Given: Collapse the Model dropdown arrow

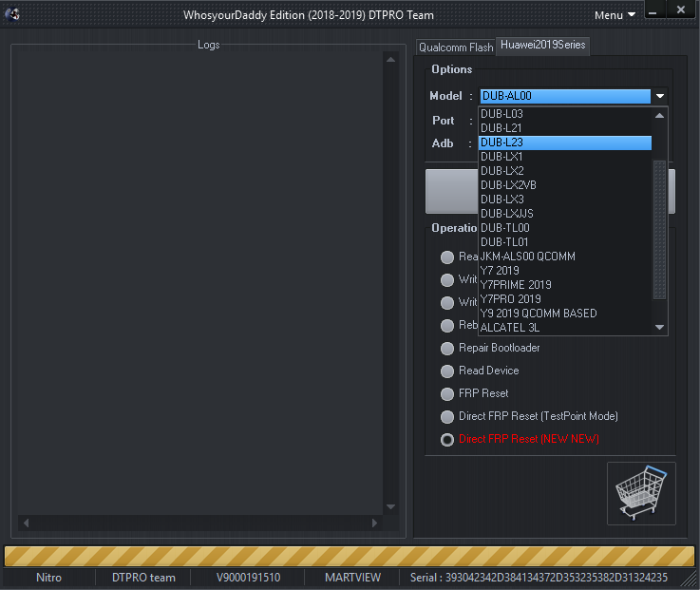Looking at the screenshot, I should click(660, 96).
